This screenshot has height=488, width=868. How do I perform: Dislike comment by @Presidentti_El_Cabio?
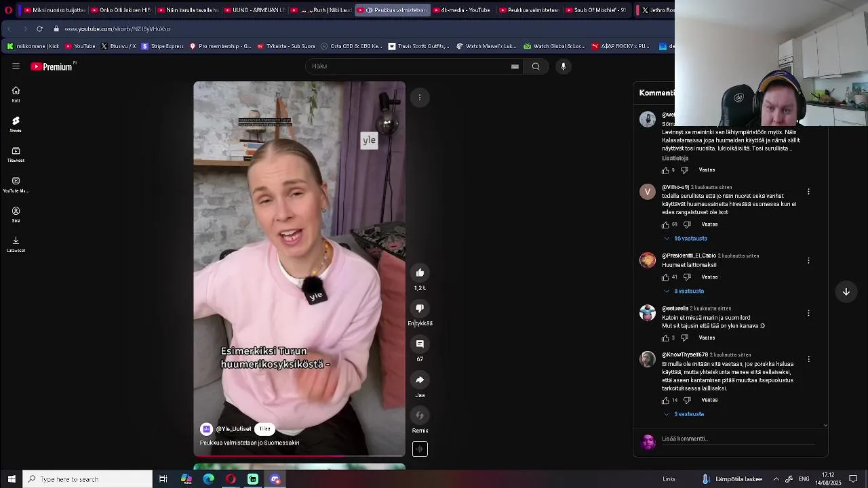[x=687, y=277]
